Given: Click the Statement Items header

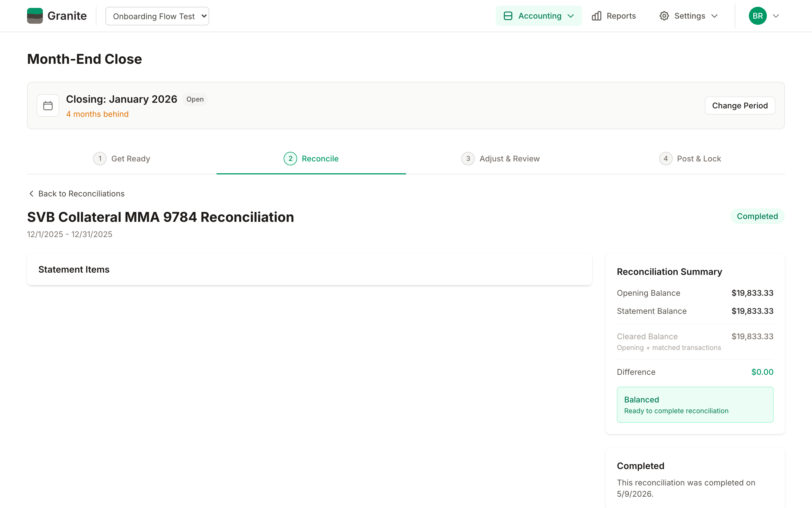Looking at the screenshot, I should click(x=74, y=270).
